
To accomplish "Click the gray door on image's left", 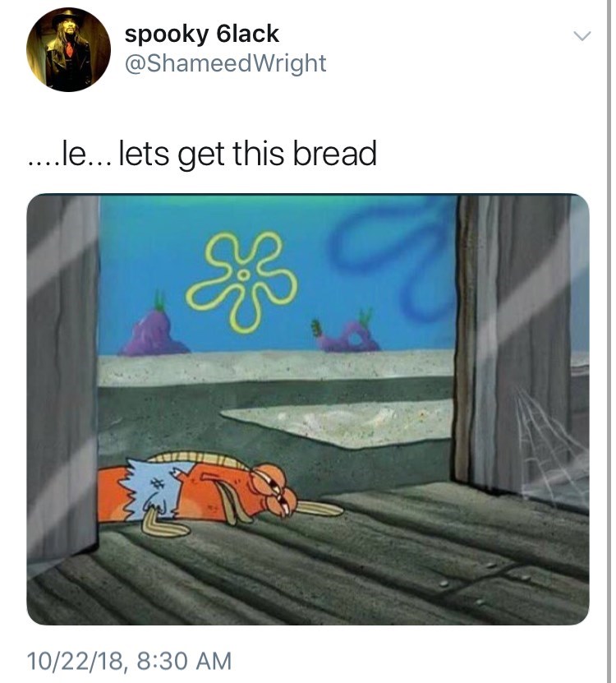I will (x=62, y=379).
